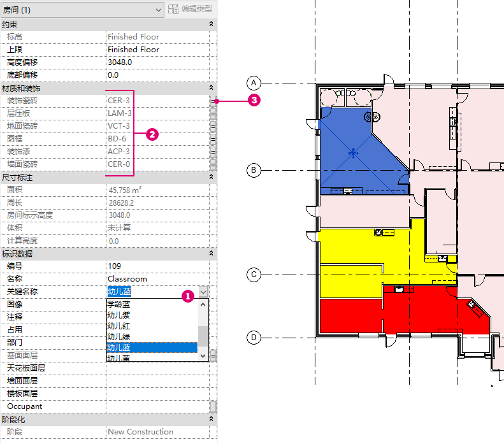Click the 占用 property label
The height and width of the screenshot is (444, 504).
click(15, 330)
